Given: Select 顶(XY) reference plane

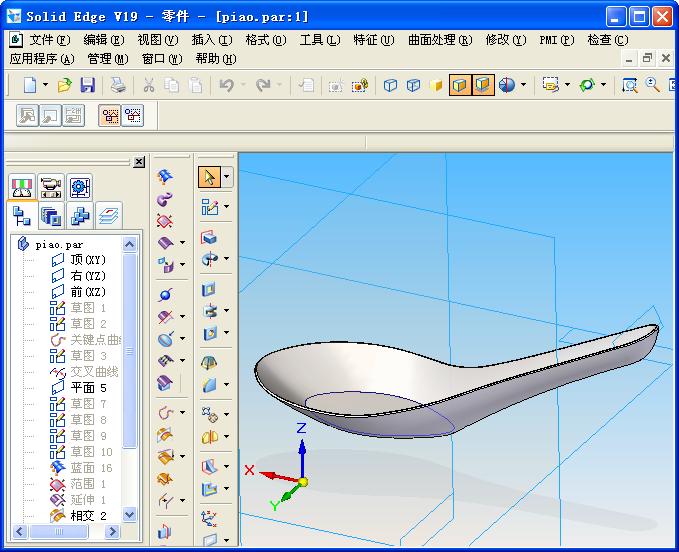Looking at the screenshot, I should point(88,260).
